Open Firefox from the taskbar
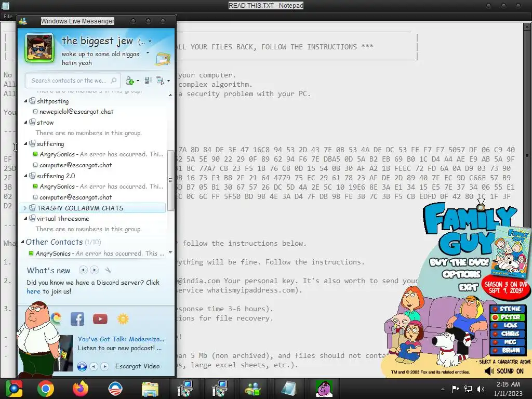The image size is (532, 399). [81, 389]
